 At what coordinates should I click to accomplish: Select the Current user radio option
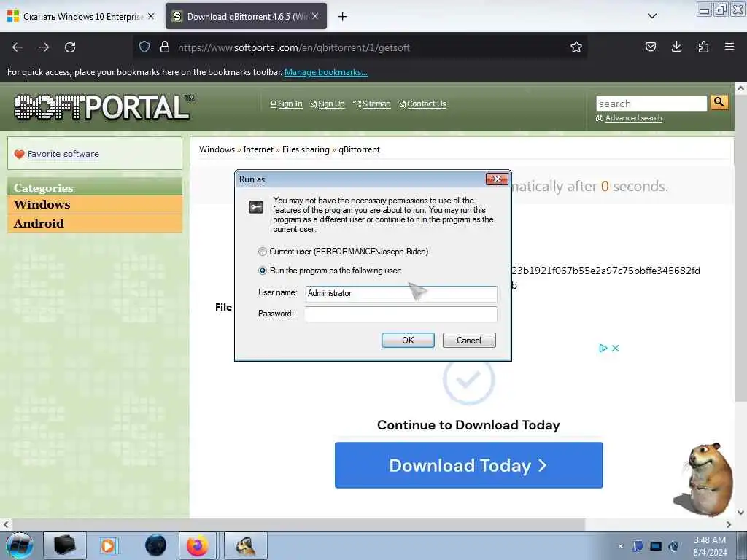[x=263, y=252]
